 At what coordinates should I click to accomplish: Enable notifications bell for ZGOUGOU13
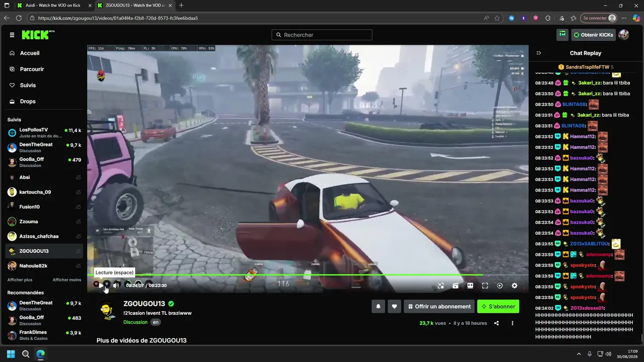tap(378, 306)
